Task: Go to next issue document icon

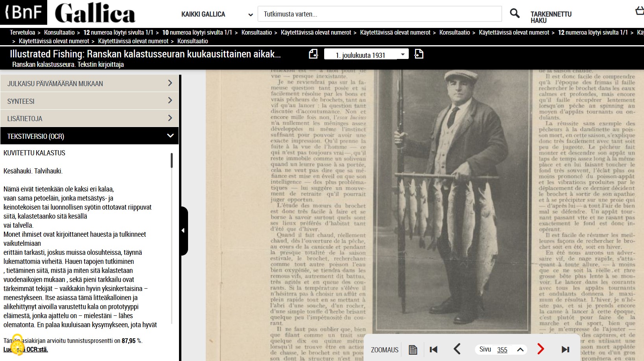Action: click(419, 54)
